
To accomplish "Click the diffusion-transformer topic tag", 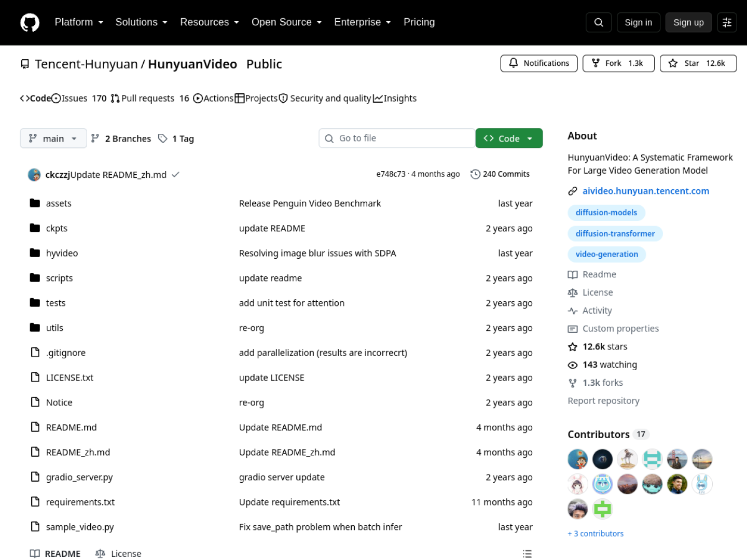I will coord(615,234).
